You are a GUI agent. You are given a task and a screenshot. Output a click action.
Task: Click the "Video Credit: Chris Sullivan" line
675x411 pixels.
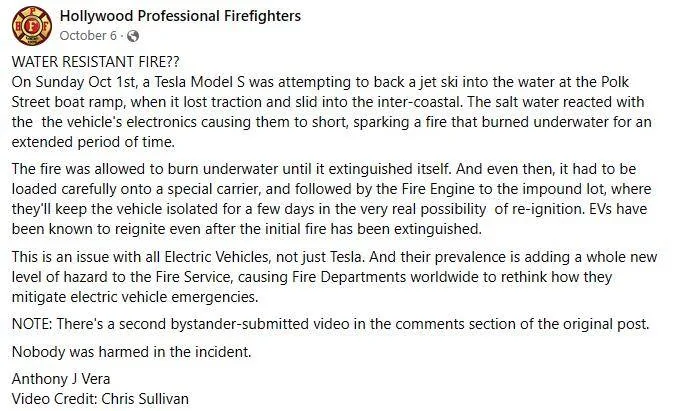tap(100, 398)
